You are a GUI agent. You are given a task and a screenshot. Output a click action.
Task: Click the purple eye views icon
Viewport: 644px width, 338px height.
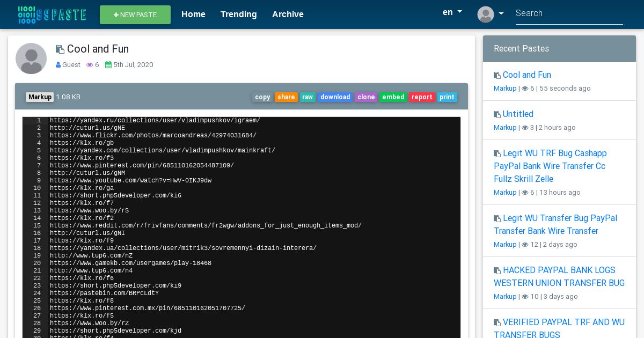tap(90, 65)
